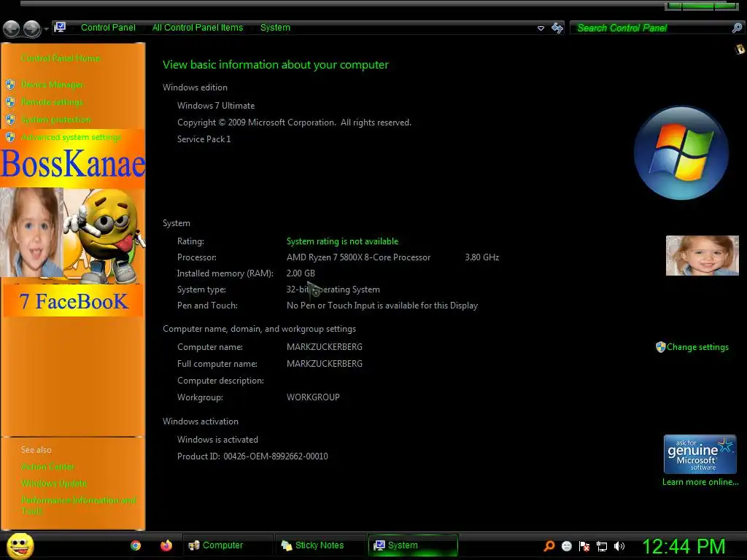Screen dimensions: 747x560
Task: Open recent pages dropdown next to navigation arrows
Action: click(46, 29)
